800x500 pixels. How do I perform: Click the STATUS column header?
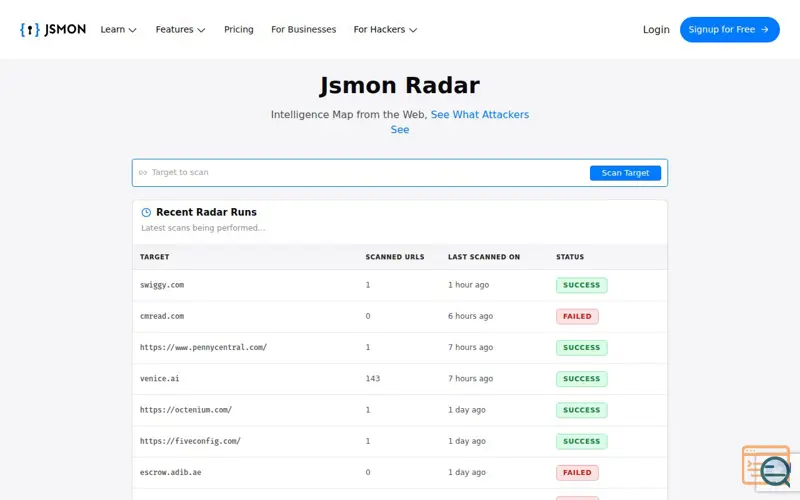(x=570, y=257)
